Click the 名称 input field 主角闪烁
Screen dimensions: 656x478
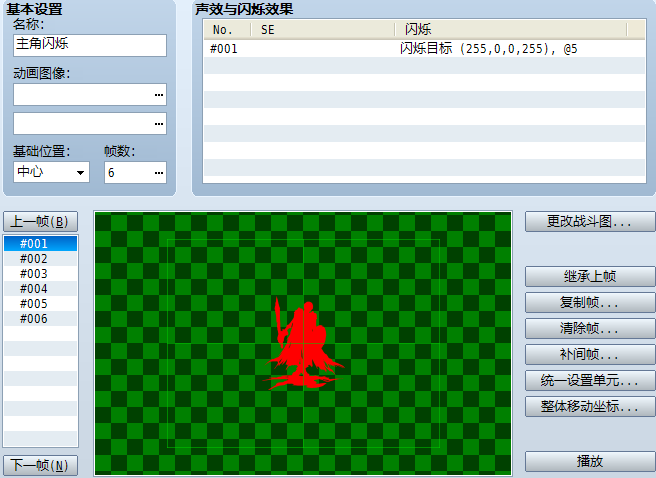click(90, 45)
